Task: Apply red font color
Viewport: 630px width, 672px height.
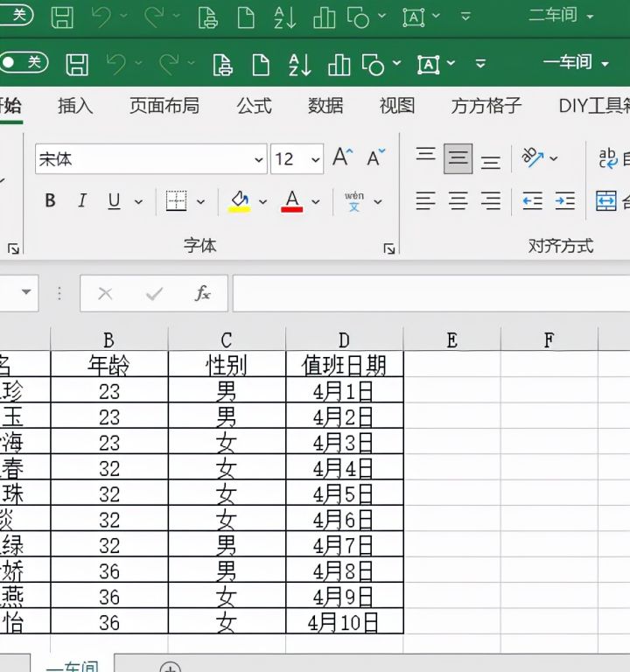Action: pyautogui.click(x=292, y=201)
